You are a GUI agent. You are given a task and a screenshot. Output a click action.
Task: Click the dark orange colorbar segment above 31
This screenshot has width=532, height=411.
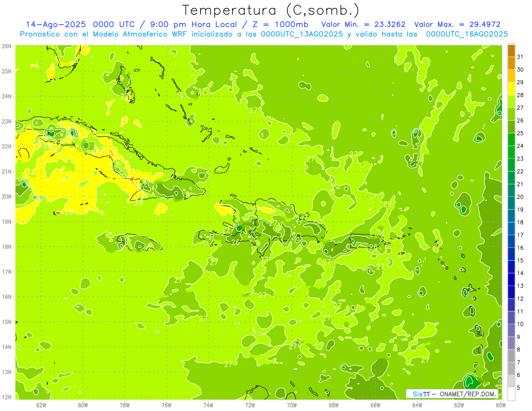tap(511, 51)
